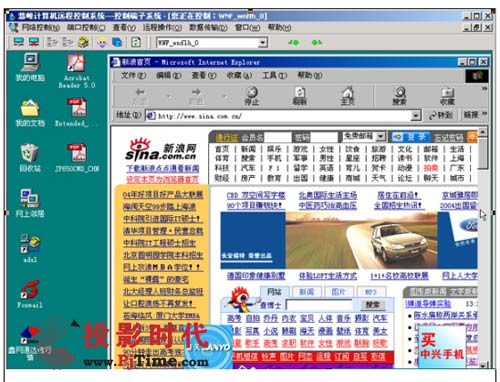Click the vertical scrollbar of the web page
Viewport: 500px width, 382px height.
483,248
